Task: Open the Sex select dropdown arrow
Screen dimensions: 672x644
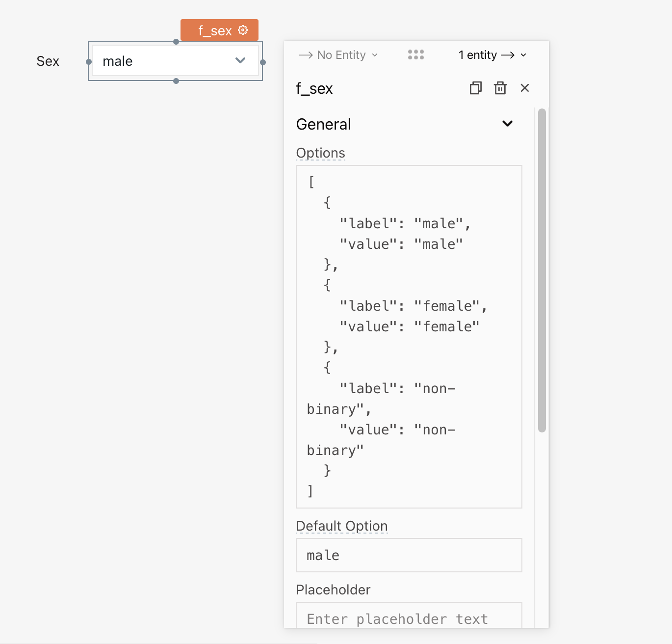Action: 240,60
